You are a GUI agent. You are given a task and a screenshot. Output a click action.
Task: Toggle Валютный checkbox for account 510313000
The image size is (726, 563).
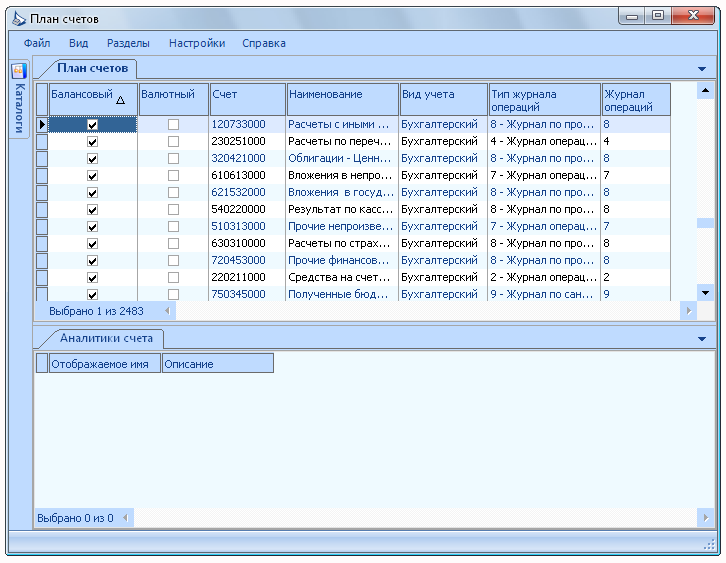pos(173,226)
